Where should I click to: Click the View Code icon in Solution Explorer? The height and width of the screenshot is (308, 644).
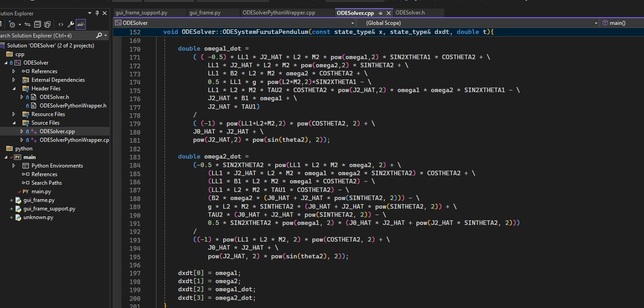pos(61,24)
